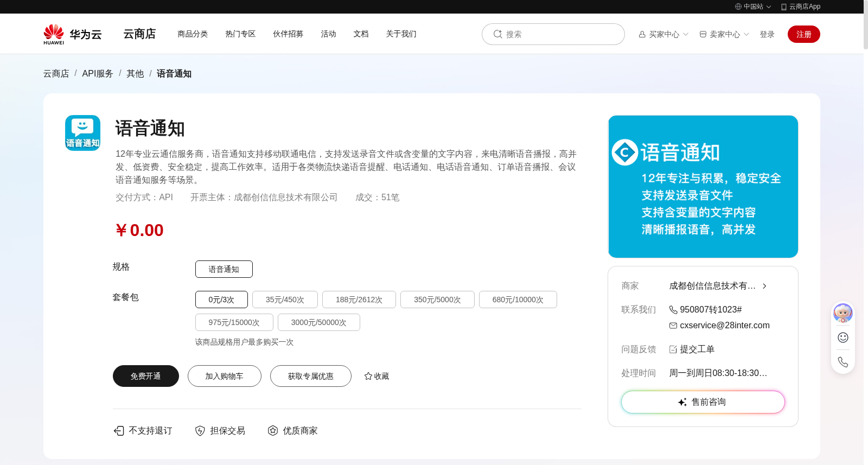Screen dimensions: 868x465
Task: Click the 提交工单 edit icon
Action: 673,349
